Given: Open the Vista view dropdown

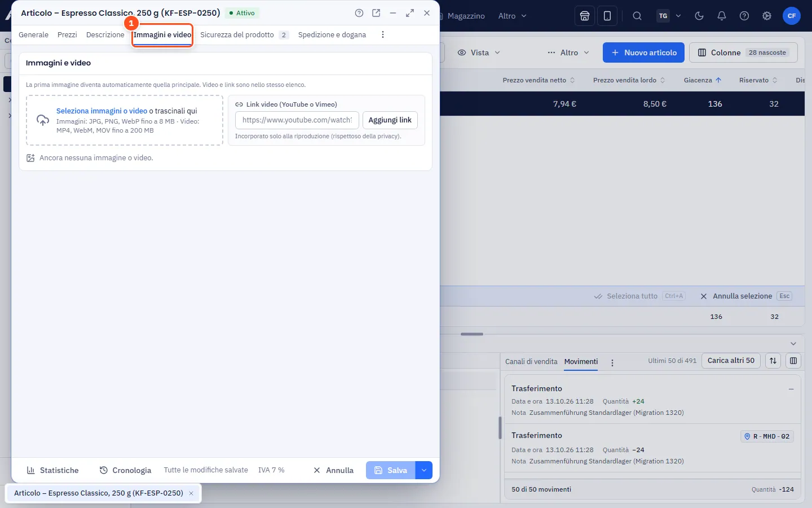Looking at the screenshot, I should (x=479, y=52).
